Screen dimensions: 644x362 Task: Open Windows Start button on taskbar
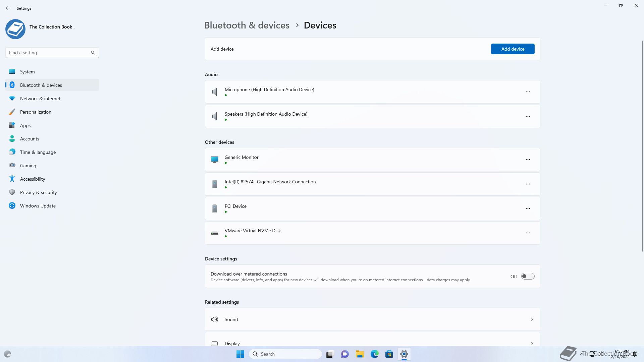[x=240, y=354]
